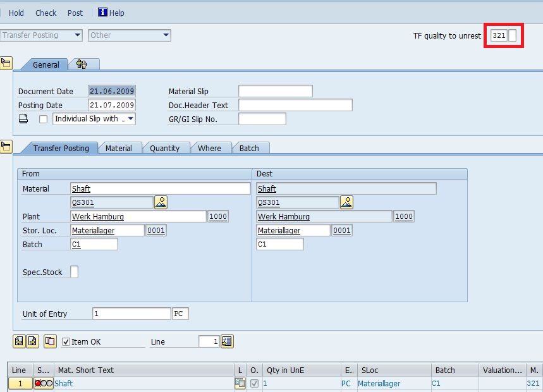This screenshot has width=543, height=392.
Task: Open search help beside From material QS301
Action: [x=160, y=201]
